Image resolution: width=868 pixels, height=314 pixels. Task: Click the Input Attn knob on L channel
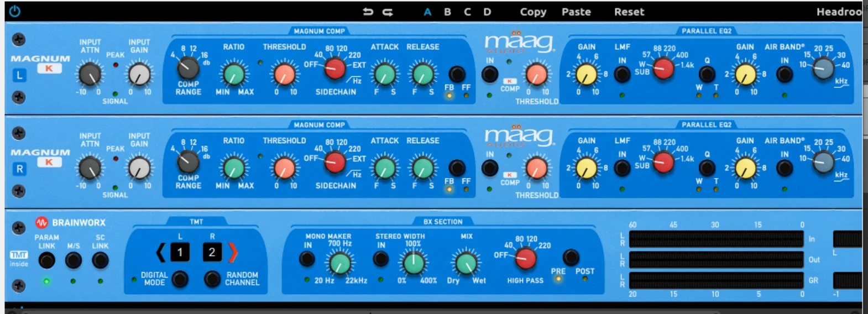[90, 74]
